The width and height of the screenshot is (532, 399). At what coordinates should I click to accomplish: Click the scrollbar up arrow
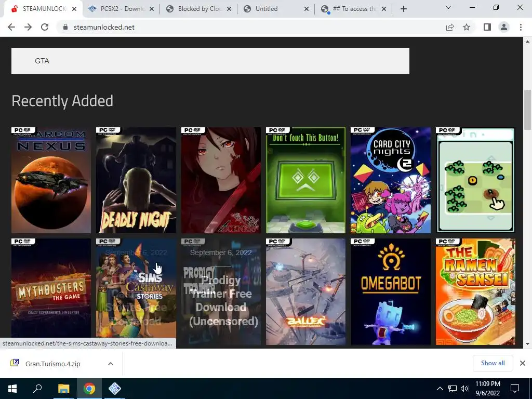point(527,42)
